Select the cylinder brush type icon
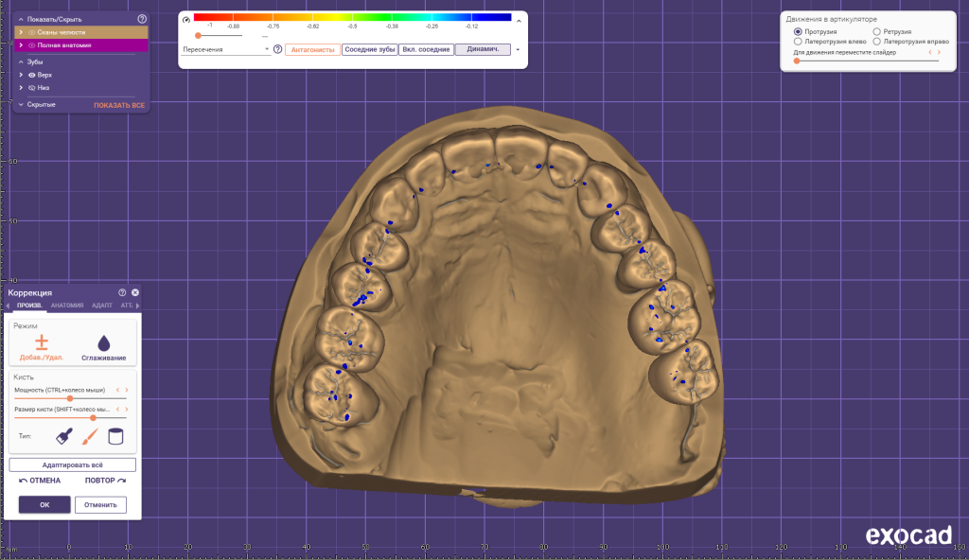 click(x=115, y=436)
